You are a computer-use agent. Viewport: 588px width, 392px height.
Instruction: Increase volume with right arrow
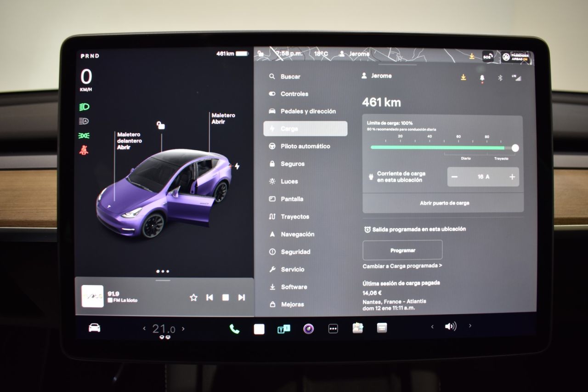point(470,326)
